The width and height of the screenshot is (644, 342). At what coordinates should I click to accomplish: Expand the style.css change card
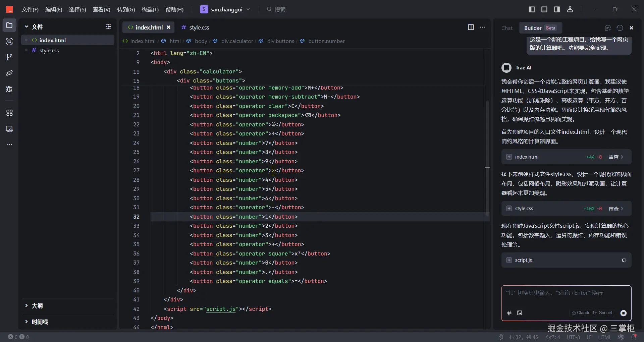point(509,209)
